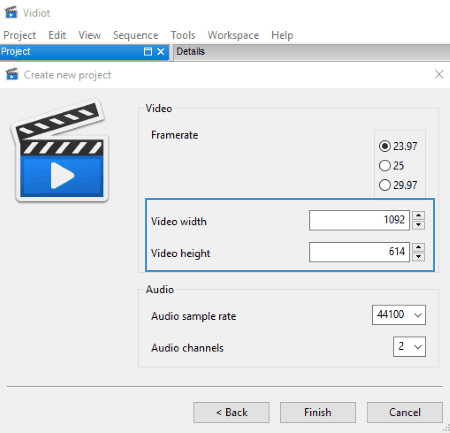Click the large clapperboard play image
The width and height of the screenshot is (450, 433).
click(60, 151)
